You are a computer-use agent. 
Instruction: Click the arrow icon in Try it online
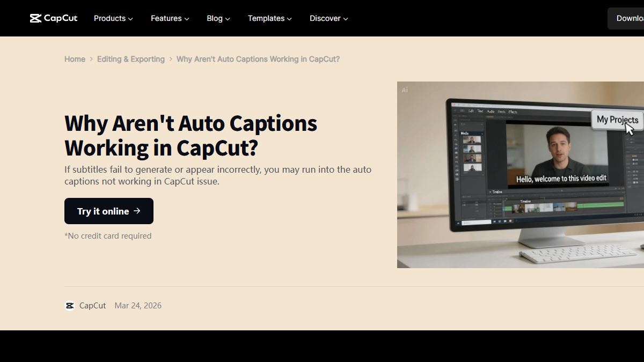(137, 211)
